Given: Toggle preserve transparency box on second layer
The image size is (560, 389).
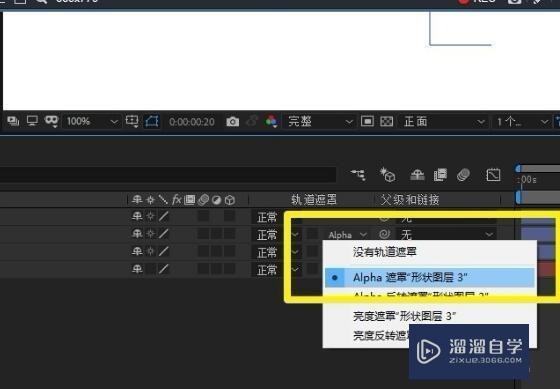Looking at the screenshot, I should pyautogui.click(x=312, y=234).
